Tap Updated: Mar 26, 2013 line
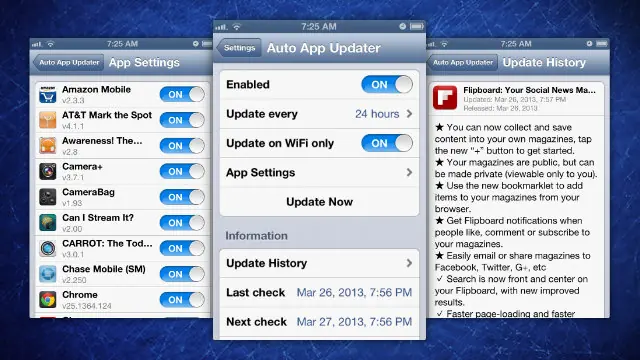The width and height of the screenshot is (640, 360). coord(514,100)
